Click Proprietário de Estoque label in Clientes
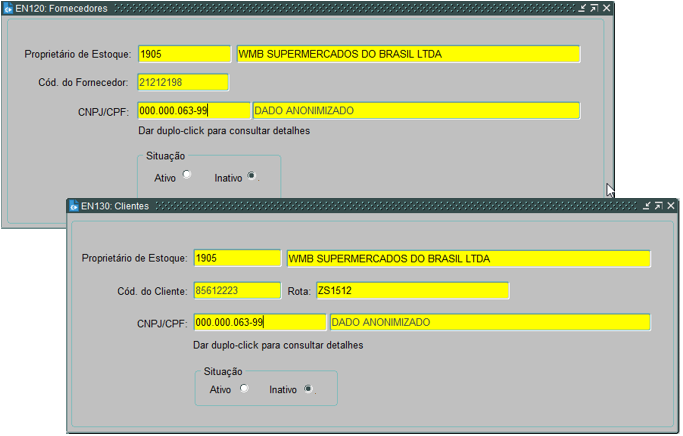The height and width of the screenshot is (436, 683). click(x=134, y=258)
